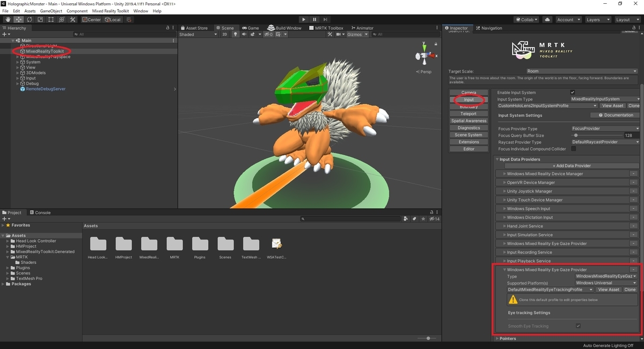Click the Spatial Awareness button
Image resolution: width=644 pixels, height=349 pixels.
(x=469, y=121)
